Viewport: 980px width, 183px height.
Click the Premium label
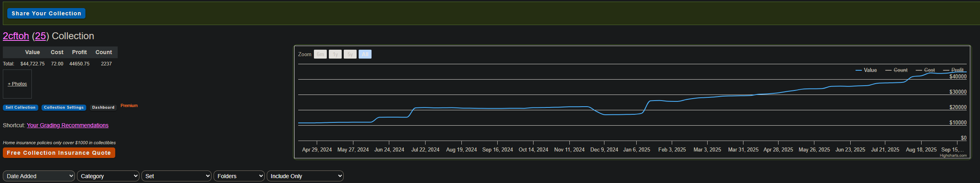point(129,106)
